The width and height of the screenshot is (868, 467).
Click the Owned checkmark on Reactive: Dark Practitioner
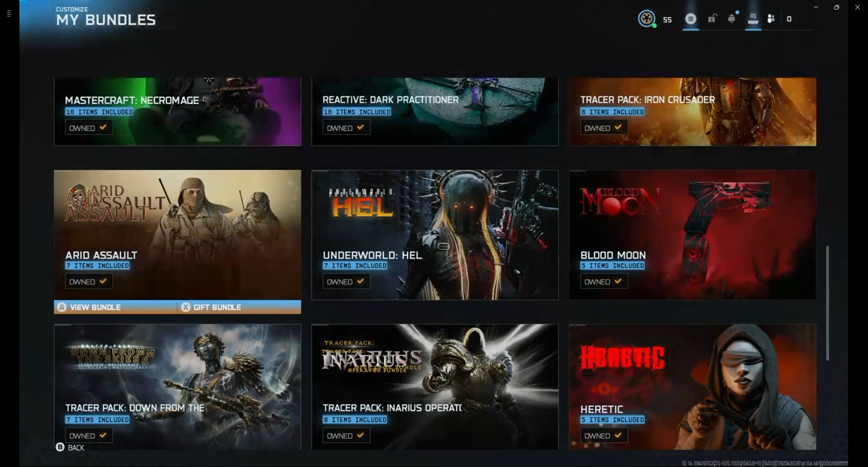click(360, 127)
